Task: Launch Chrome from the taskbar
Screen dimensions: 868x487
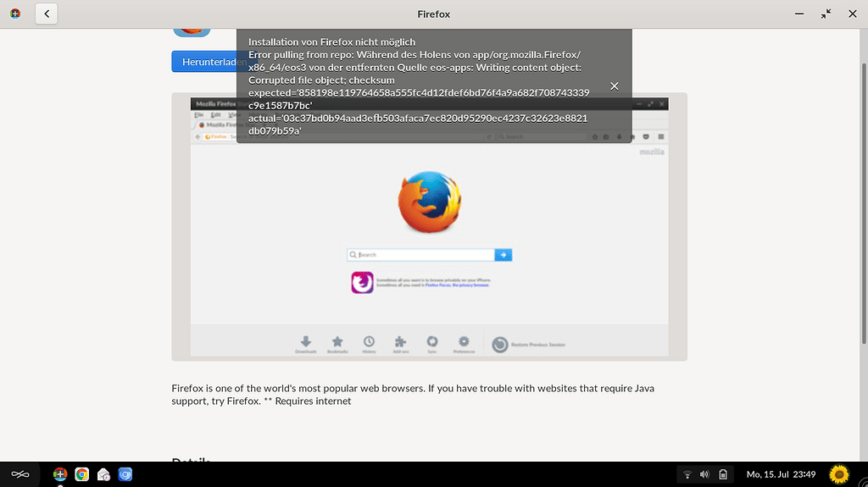Action: click(x=82, y=474)
